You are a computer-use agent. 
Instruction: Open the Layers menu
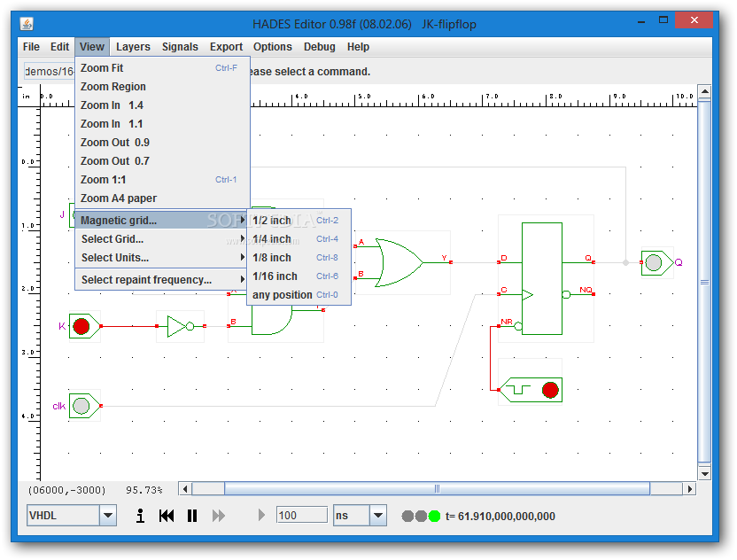pyautogui.click(x=133, y=47)
